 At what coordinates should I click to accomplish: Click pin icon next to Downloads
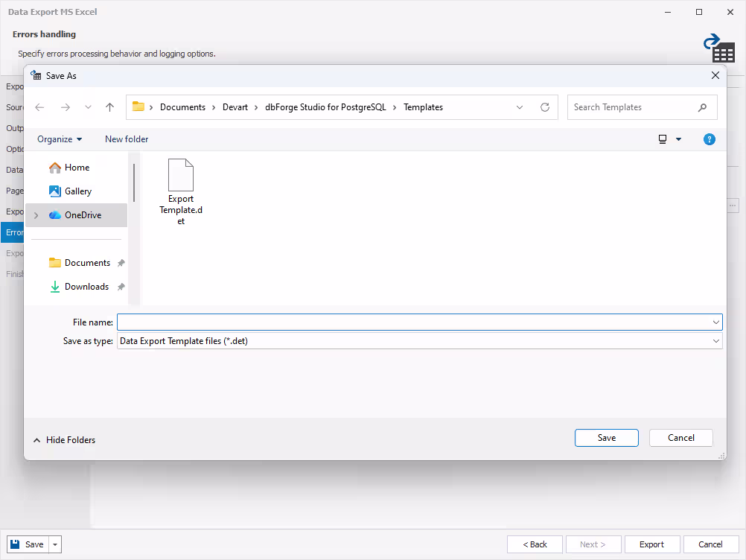pos(121,287)
